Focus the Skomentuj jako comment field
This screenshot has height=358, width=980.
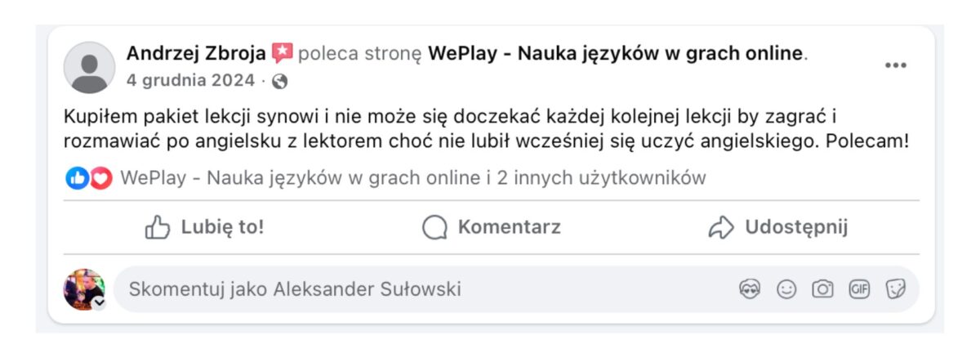(408, 289)
